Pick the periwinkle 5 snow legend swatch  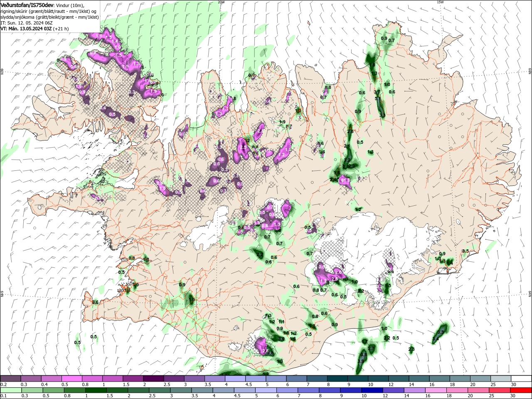[x=276, y=379]
